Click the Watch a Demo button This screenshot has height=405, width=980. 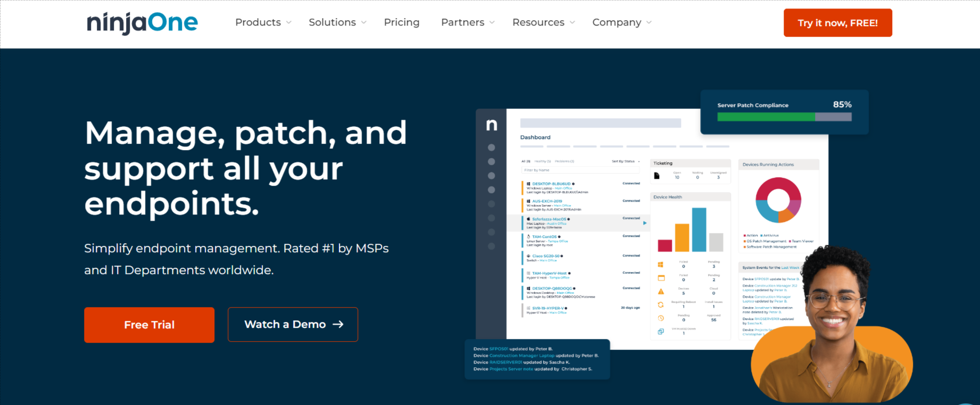tap(293, 325)
